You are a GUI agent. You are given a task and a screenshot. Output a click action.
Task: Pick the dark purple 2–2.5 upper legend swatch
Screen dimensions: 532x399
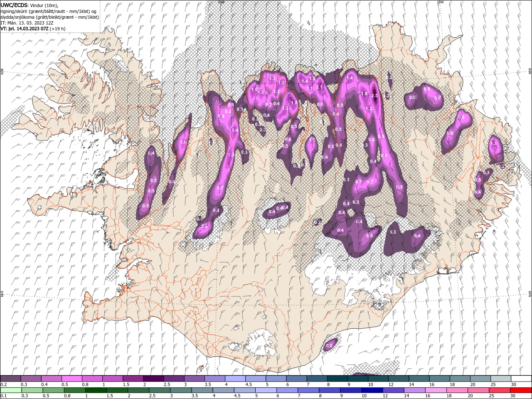click(153, 379)
